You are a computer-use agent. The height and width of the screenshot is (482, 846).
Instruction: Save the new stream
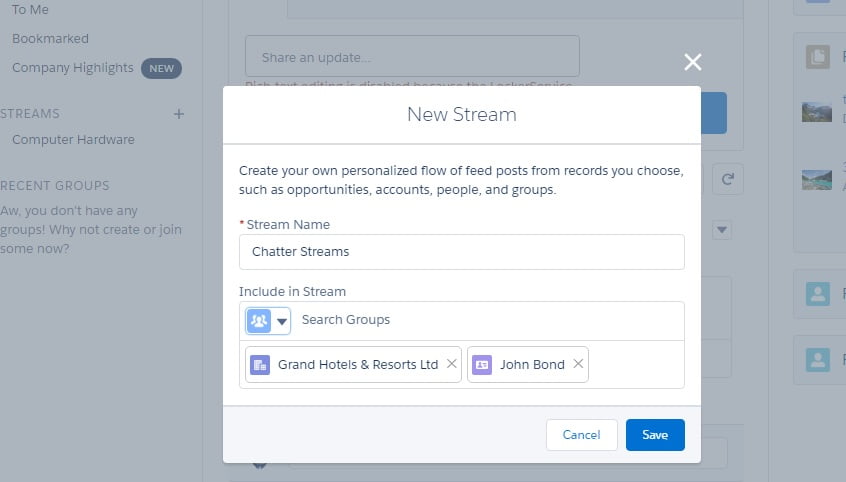[x=655, y=435]
